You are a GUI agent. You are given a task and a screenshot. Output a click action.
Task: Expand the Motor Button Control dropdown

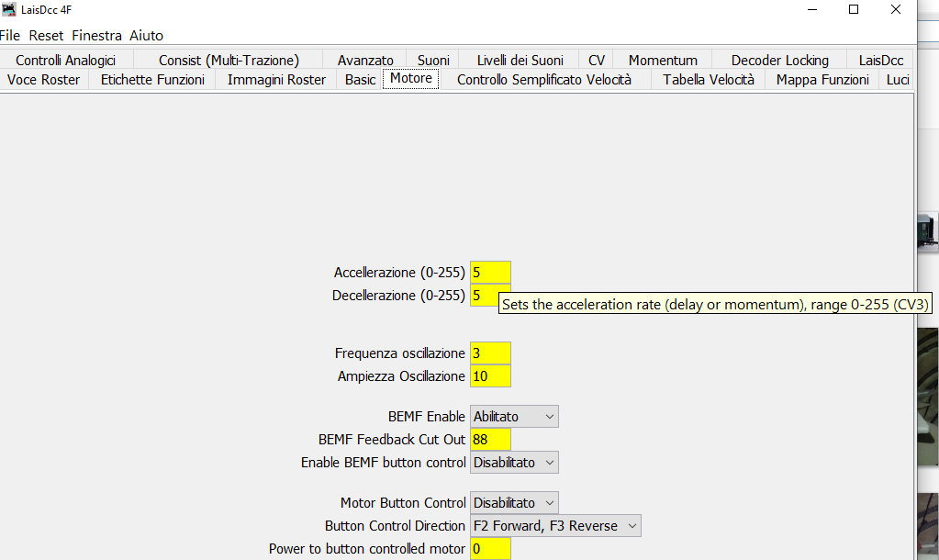click(x=514, y=503)
